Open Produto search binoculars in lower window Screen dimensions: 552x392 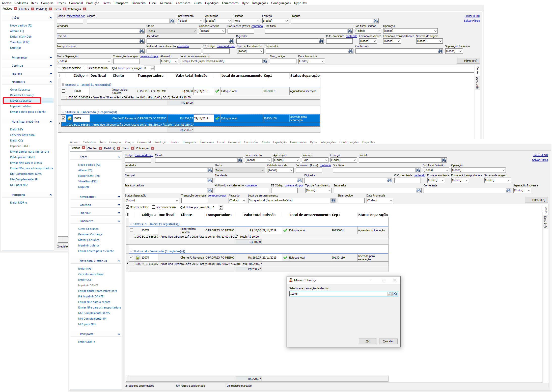pyautogui.click(x=444, y=160)
